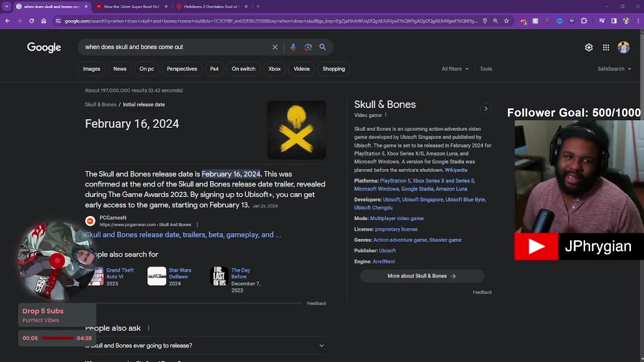
Task: Expand the first People also ask question
Action: coord(205,345)
